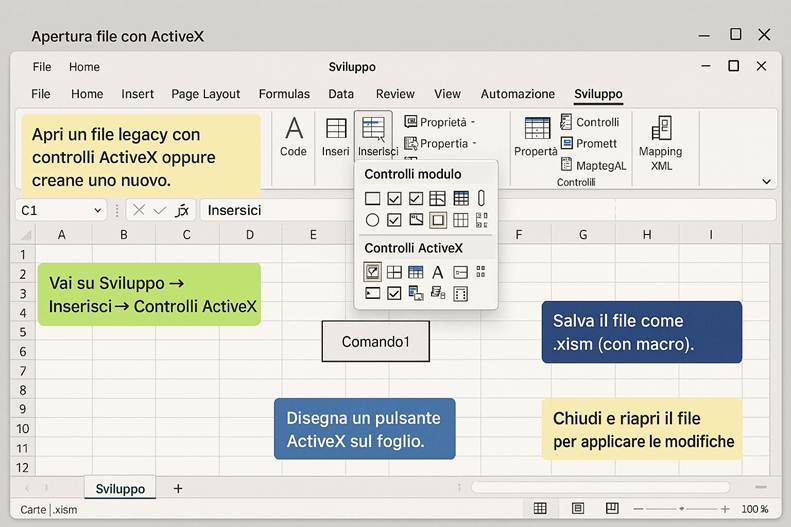Expand the Name Box dropdown for C1
This screenshot has height=527, width=791.
coord(97,210)
